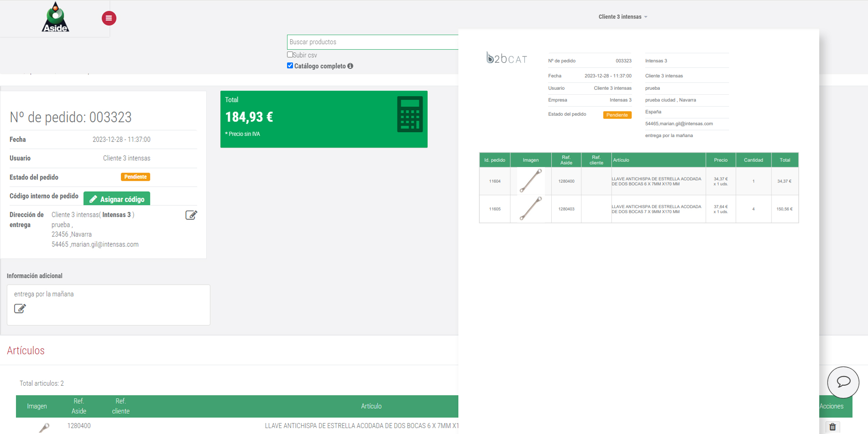The height and width of the screenshot is (434, 868).
Task: Click the b2bCAT logo in preview
Action: pyautogui.click(x=506, y=58)
